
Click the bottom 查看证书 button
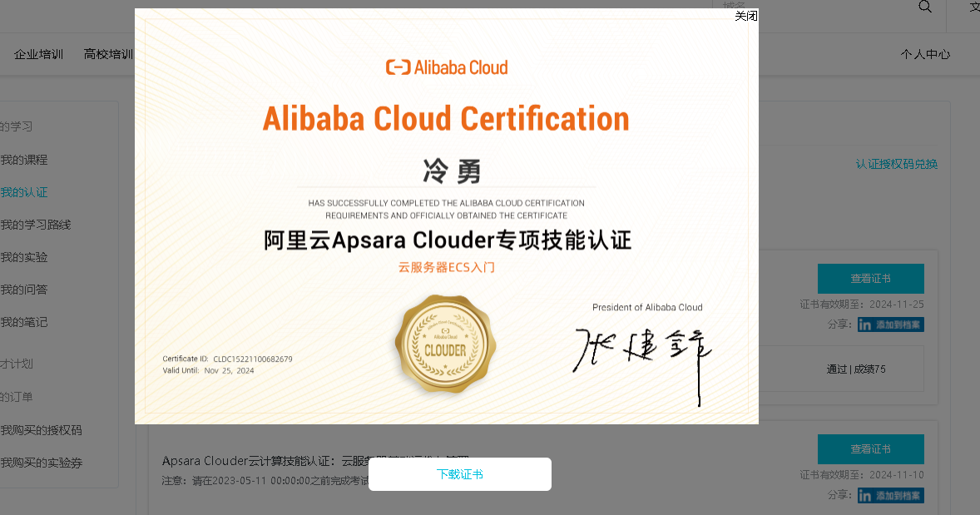coord(870,448)
